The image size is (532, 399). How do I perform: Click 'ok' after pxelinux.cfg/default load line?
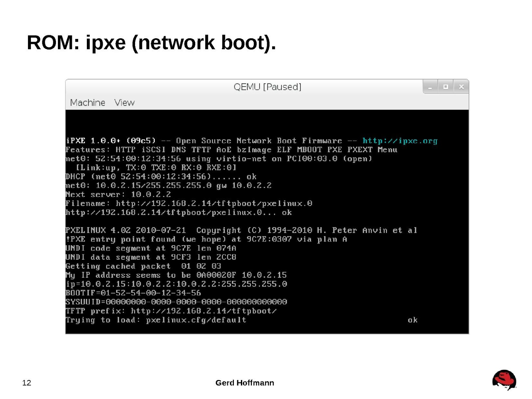[413, 320]
